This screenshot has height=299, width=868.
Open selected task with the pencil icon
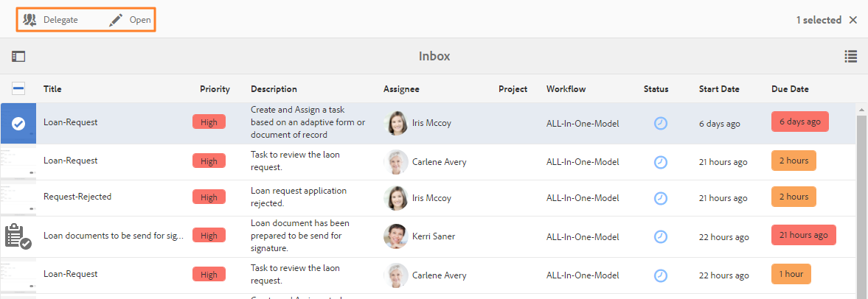116,21
